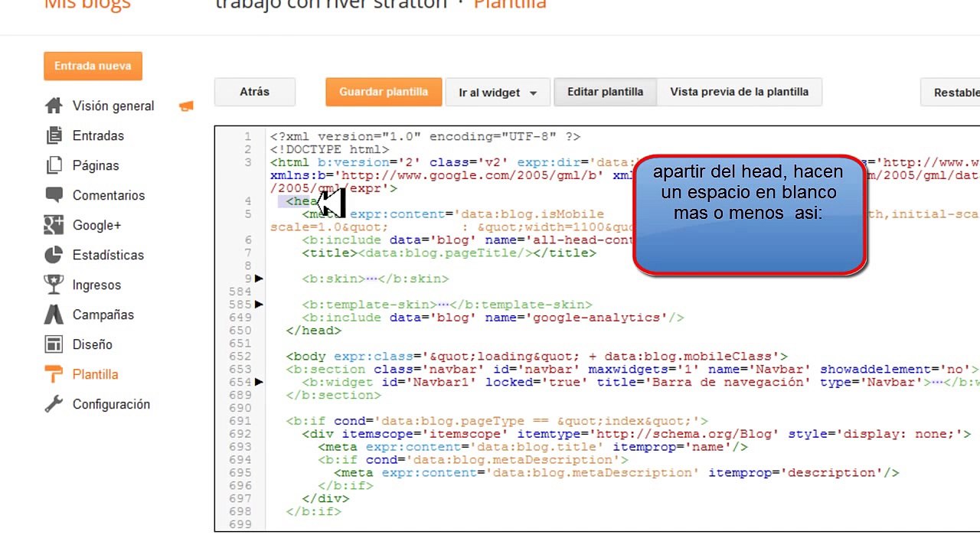
Task: Click the closing div tag on line 697
Action: pyautogui.click(x=325, y=499)
